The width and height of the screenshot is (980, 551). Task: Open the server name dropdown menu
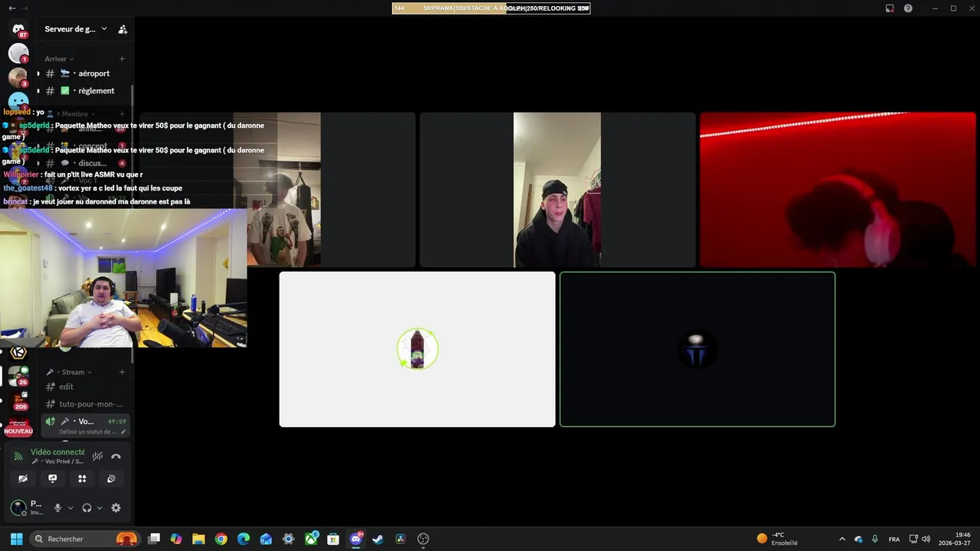(x=76, y=29)
